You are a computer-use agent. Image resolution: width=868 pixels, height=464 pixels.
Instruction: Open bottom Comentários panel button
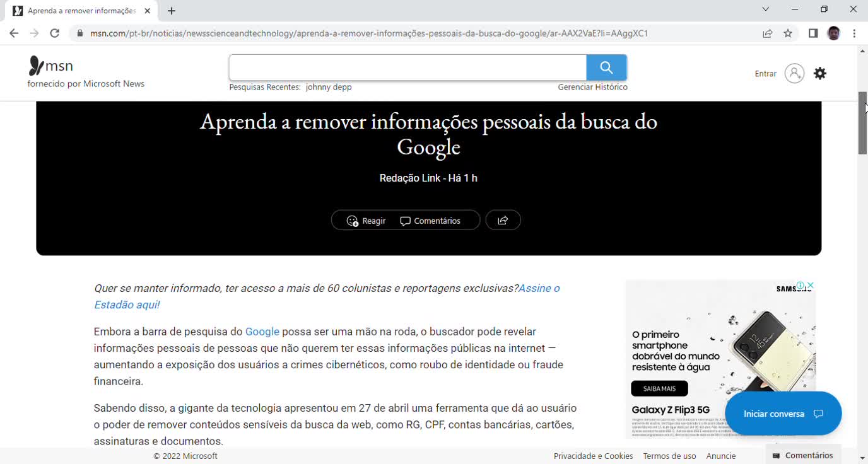803,455
